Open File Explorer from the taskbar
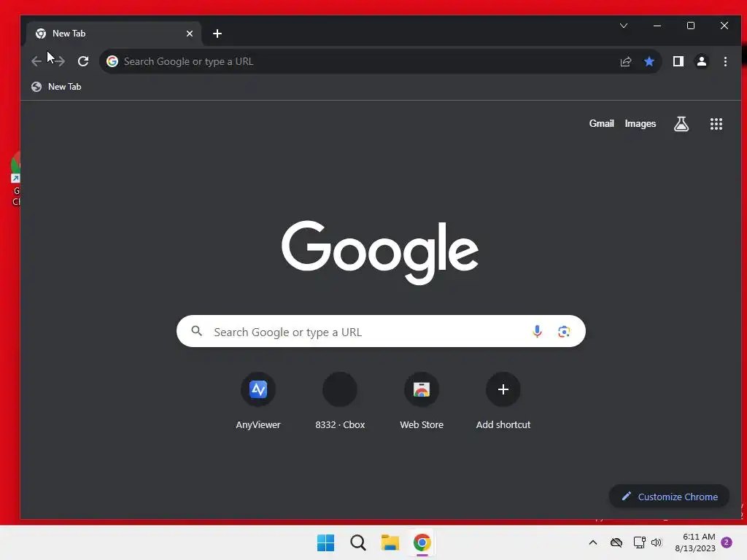This screenshot has height=560, width=747. point(390,542)
